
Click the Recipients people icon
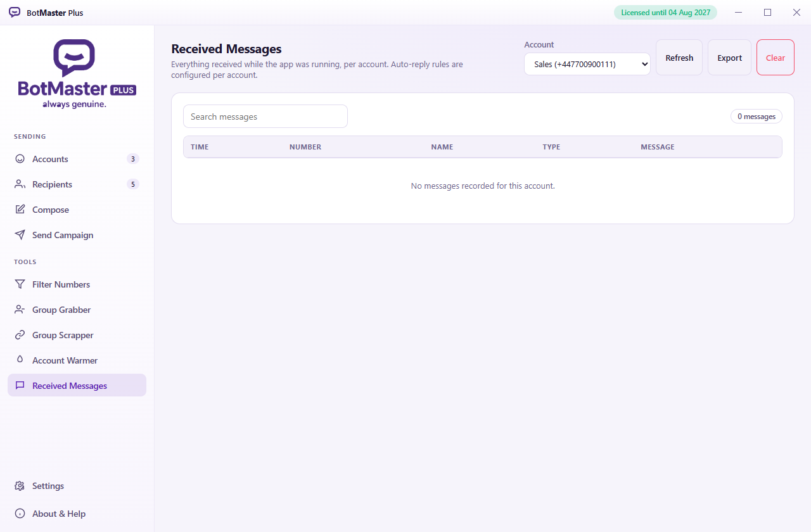click(x=20, y=184)
